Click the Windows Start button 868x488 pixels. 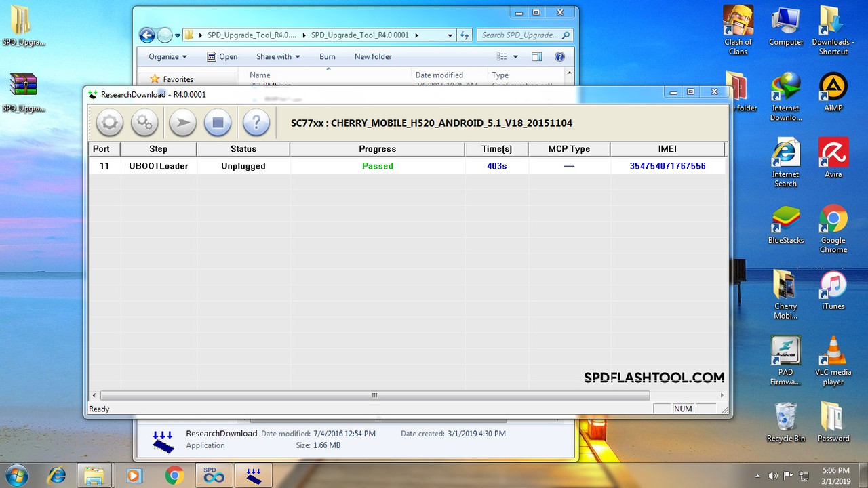click(x=16, y=476)
